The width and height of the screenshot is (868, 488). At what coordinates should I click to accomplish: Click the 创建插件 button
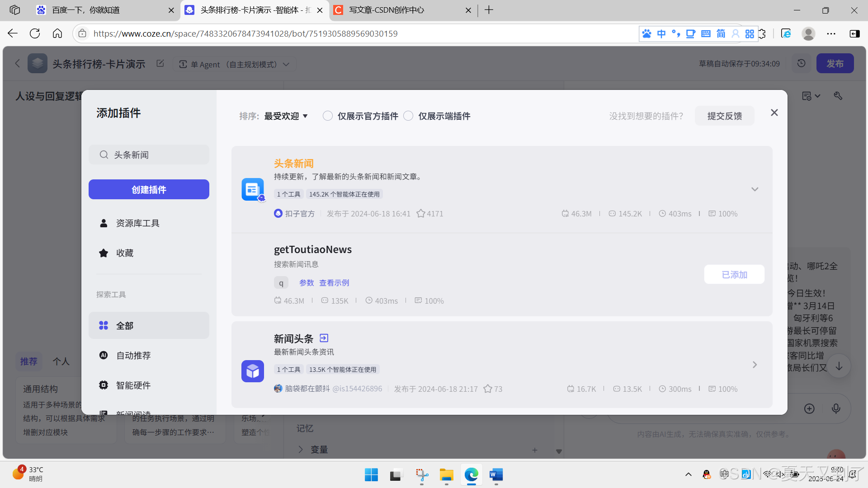click(149, 190)
